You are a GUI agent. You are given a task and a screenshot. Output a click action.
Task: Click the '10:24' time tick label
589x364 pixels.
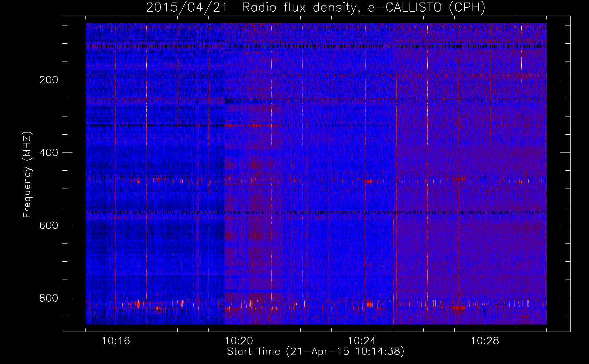click(362, 341)
